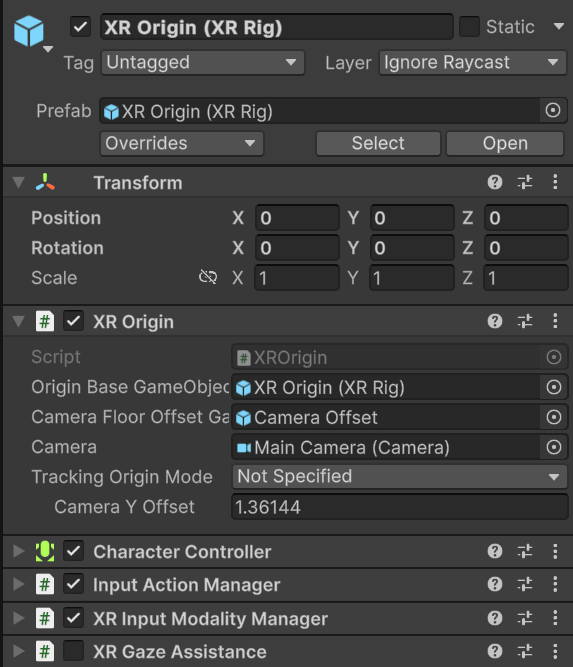Open Input Action Manager preset icon
Screen dimensions: 573x667
point(525,584)
